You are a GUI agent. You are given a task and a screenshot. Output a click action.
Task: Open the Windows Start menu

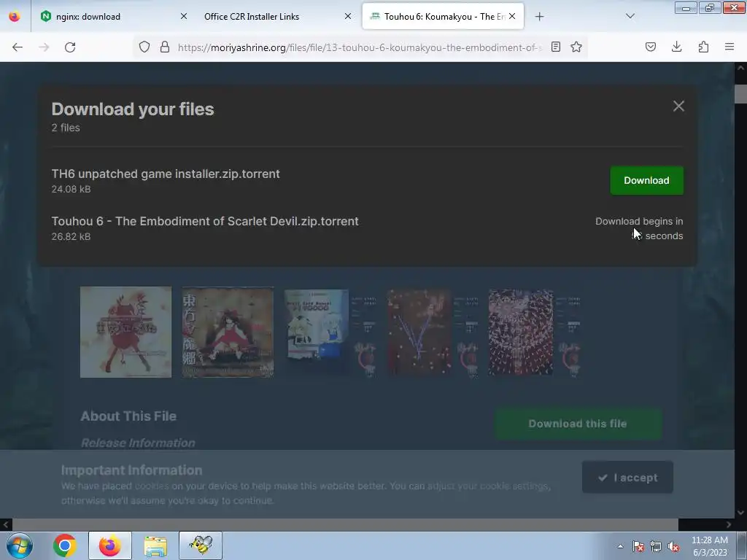pos(20,545)
